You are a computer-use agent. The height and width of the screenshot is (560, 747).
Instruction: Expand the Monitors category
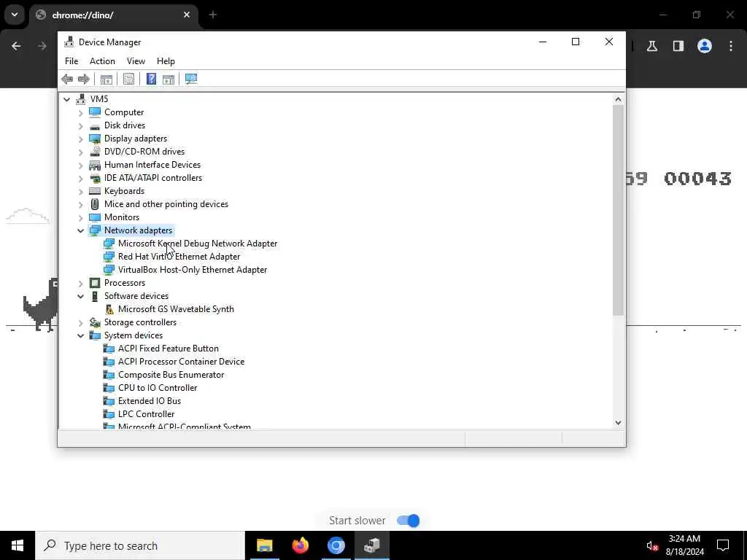(x=80, y=217)
